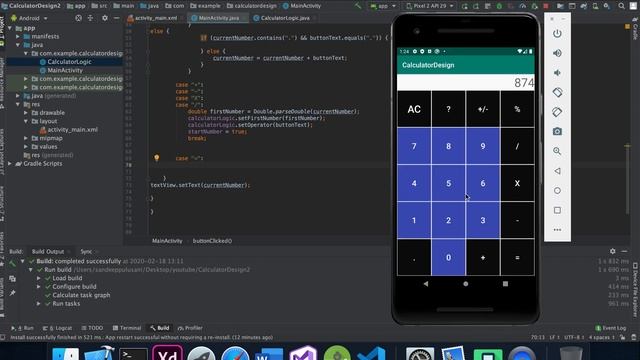Open Event Log in status bar
This screenshot has width=640, height=360.
pos(611,328)
